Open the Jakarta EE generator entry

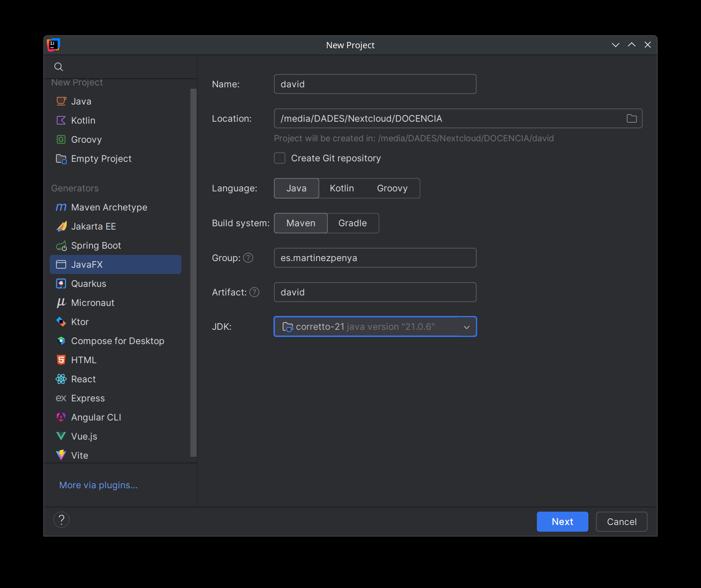pos(94,226)
